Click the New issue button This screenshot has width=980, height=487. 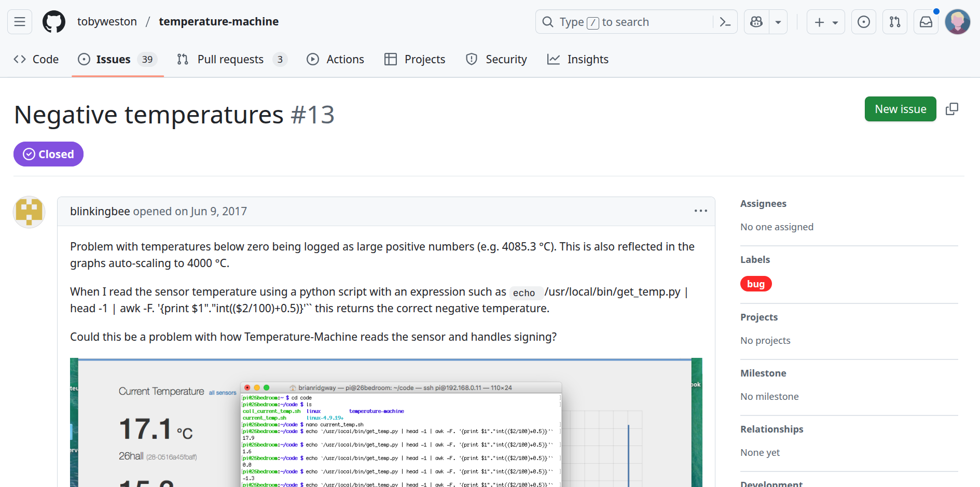(900, 109)
